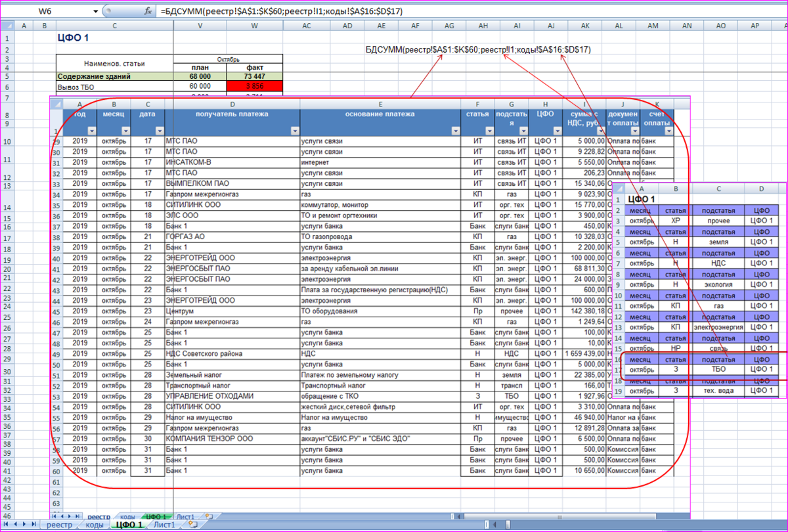Open the подстатья filter dropdown in реестр
The height and width of the screenshot is (532, 788).
[523, 131]
